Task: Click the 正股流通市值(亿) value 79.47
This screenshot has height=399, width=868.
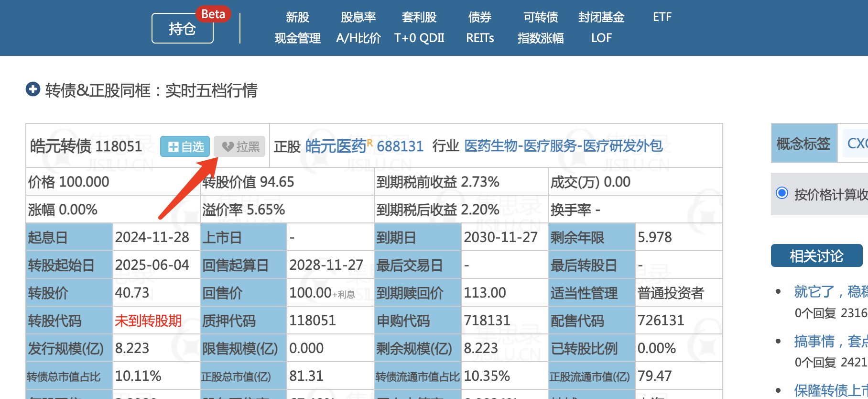Action: [x=655, y=376]
